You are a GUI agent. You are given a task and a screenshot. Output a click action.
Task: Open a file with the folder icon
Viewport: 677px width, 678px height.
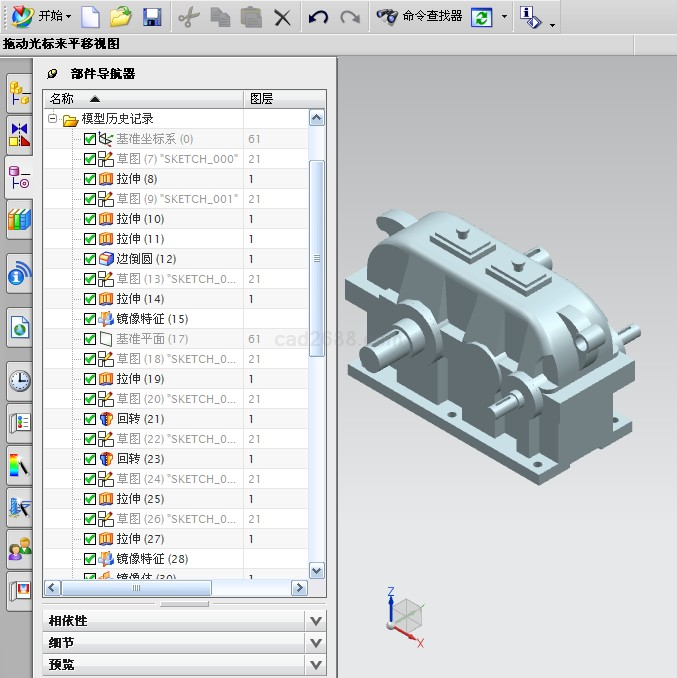tap(121, 16)
